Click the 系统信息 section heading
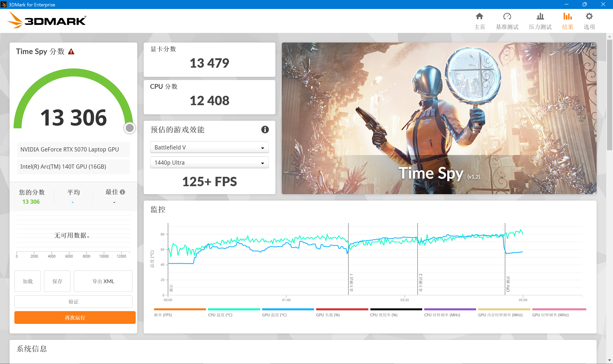The height and width of the screenshot is (364, 613). pos(32,349)
